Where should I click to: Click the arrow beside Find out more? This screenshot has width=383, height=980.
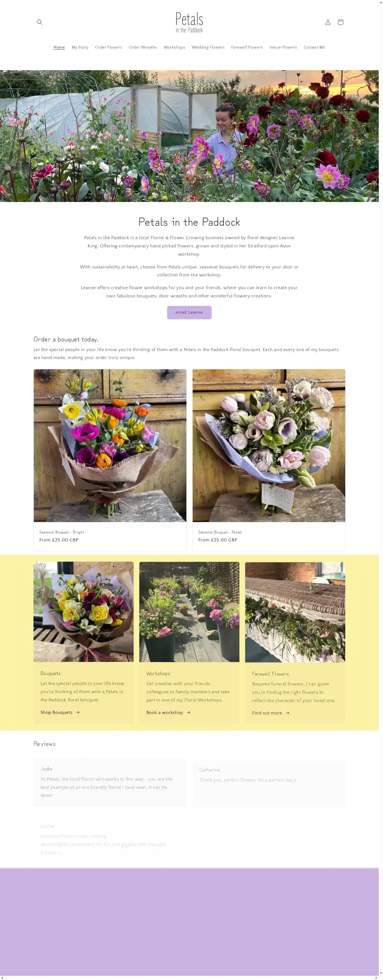click(287, 712)
